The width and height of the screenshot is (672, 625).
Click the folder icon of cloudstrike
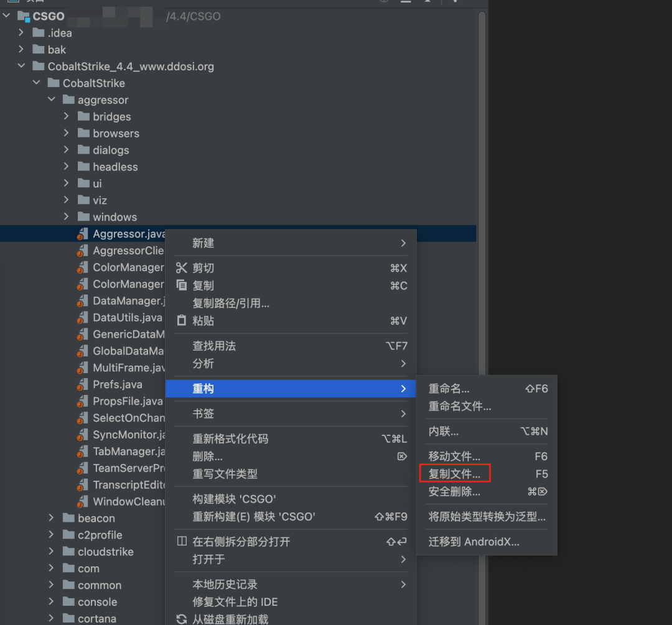click(68, 551)
